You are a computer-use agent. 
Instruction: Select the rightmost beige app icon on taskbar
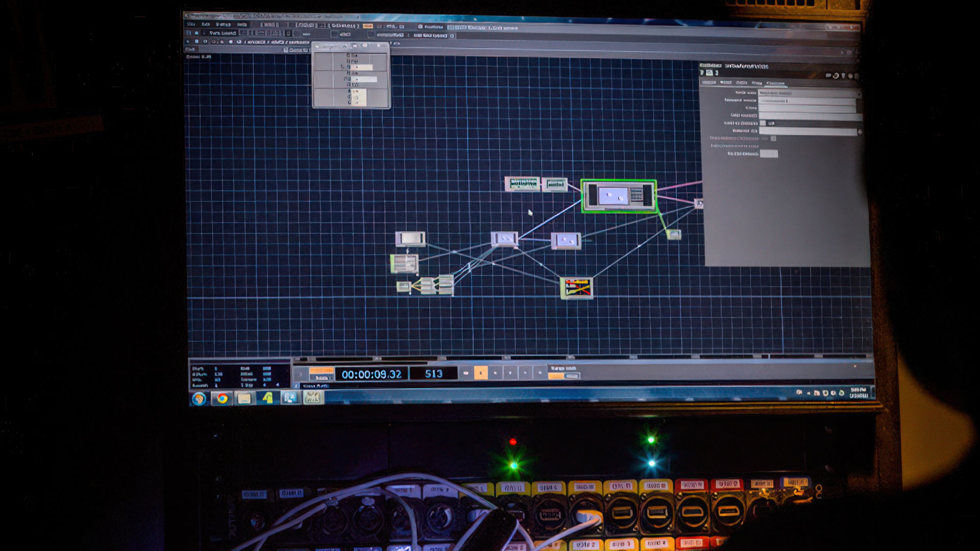(x=312, y=398)
